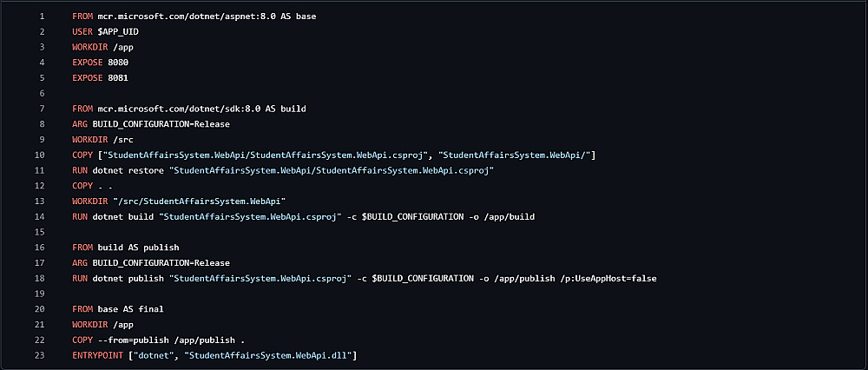
Task: Click line number 14 in the gutter
Action: tap(40, 216)
